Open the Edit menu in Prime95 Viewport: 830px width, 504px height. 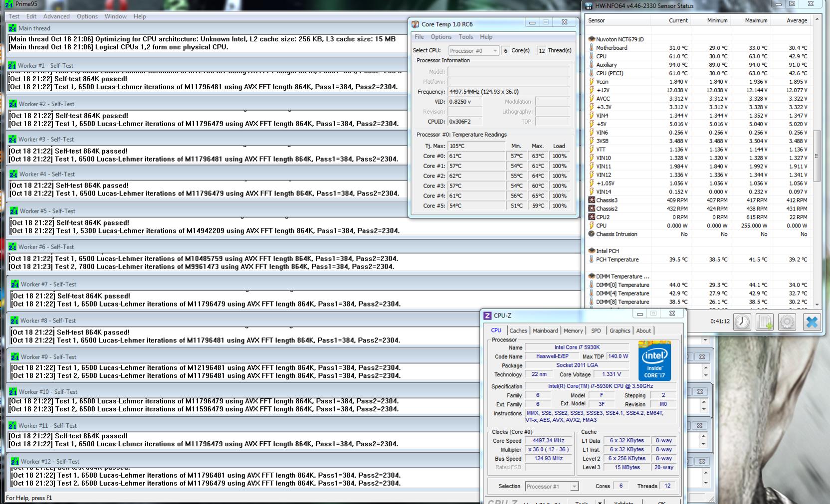[31, 16]
